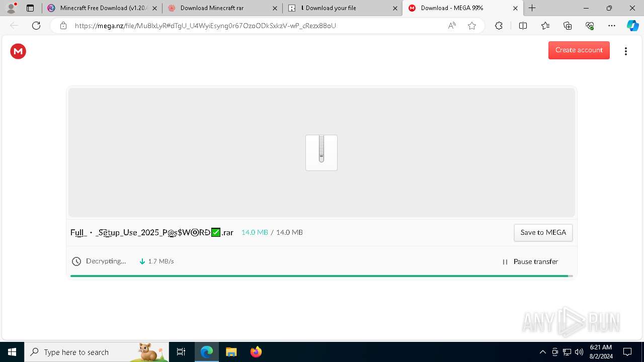This screenshot has width=644, height=362.
Task: Click the taskbar search box
Action: point(97,352)
